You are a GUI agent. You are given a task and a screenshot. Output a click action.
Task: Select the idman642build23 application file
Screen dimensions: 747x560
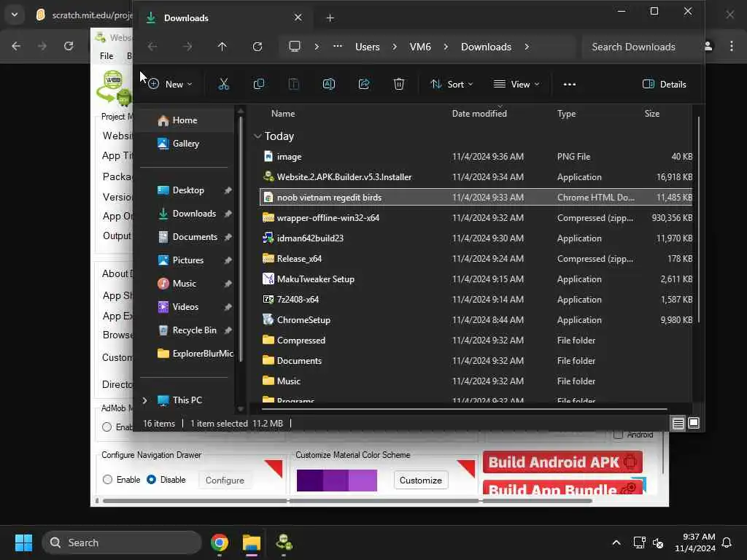(x=476, y=238)
